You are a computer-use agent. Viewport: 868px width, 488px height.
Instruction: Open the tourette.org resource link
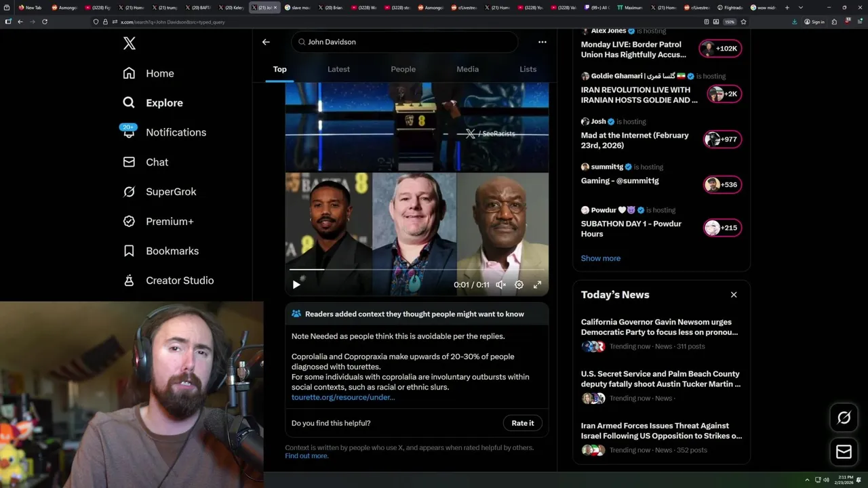tap(343, 397)
